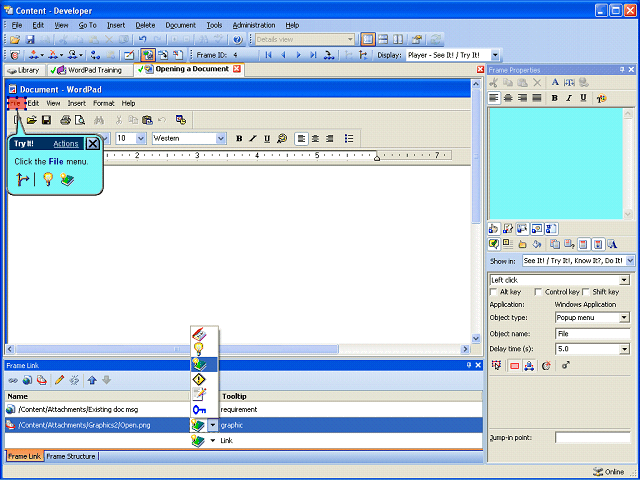Choose the light bulb icon in the icon list
The height and width of the screenshot is (480, 640).
pyautogui.click(x=199, y=349)
